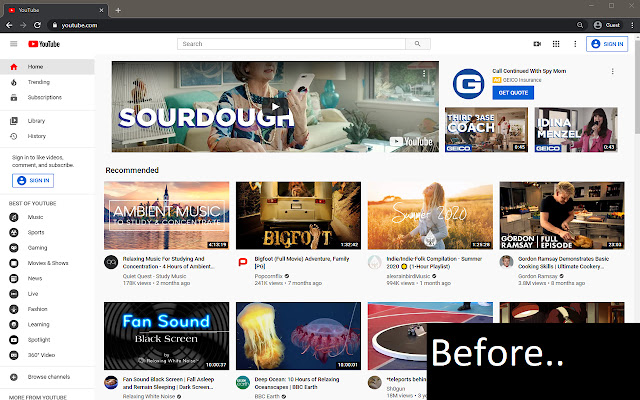The height and width of the screenshot is (400, 640).
Task: Open the YouTube apps grid
Action: pyautogui.click(x=556, y=44)
